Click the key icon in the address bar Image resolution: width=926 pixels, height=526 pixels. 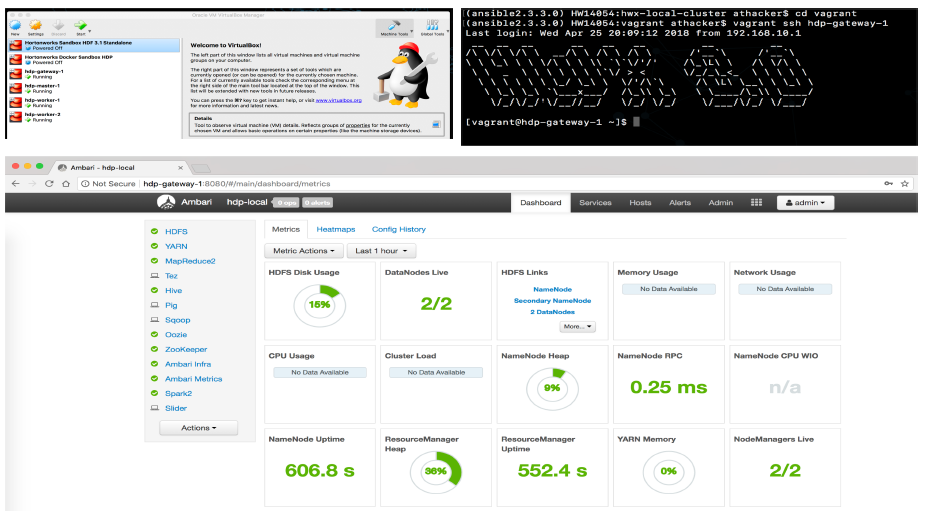click(x=888, y=184)
